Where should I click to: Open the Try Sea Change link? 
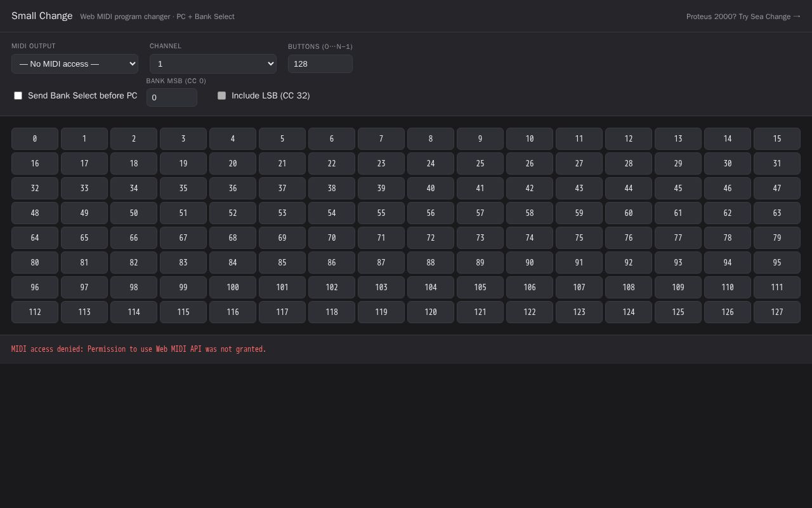pyautogui.click(x=743, y=17)
